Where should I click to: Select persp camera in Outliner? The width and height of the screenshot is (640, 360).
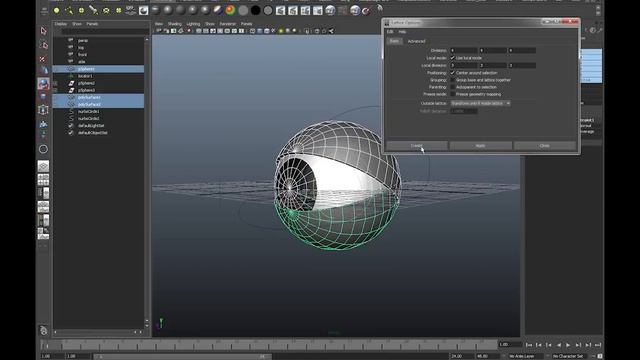pos(83,41)
